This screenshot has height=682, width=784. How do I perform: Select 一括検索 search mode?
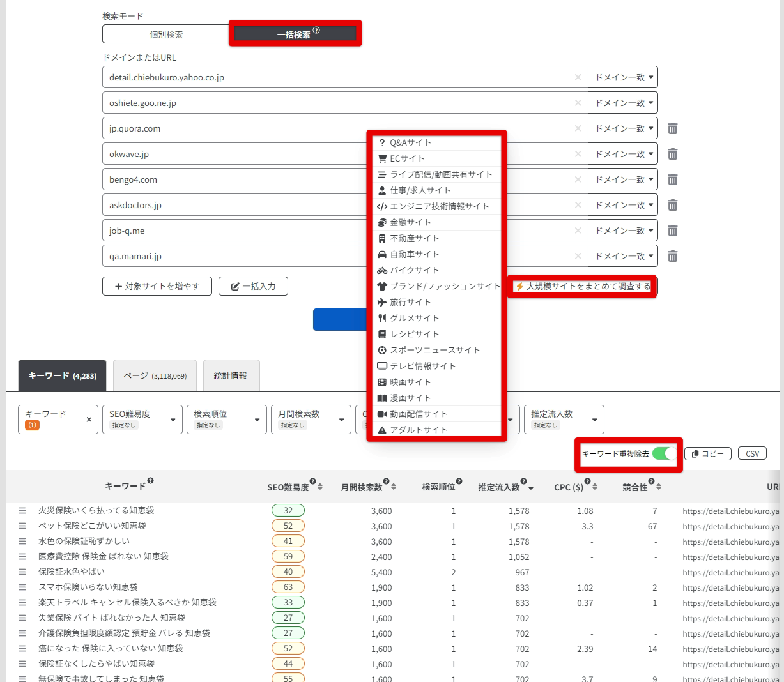tap(295, 34)
